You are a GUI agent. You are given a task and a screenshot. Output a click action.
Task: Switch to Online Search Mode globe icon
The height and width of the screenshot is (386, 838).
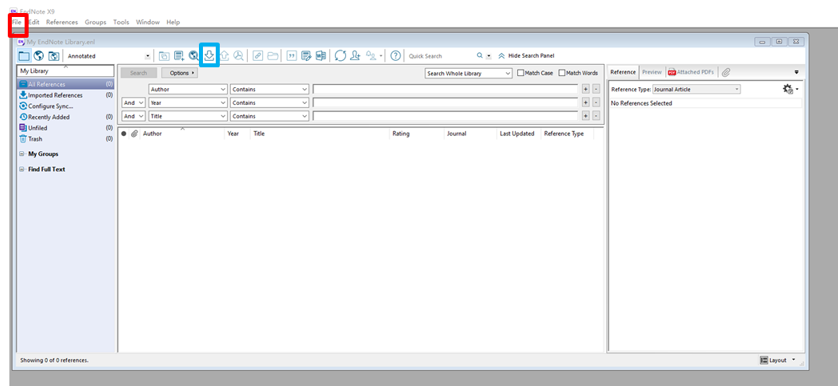point(38,56)
